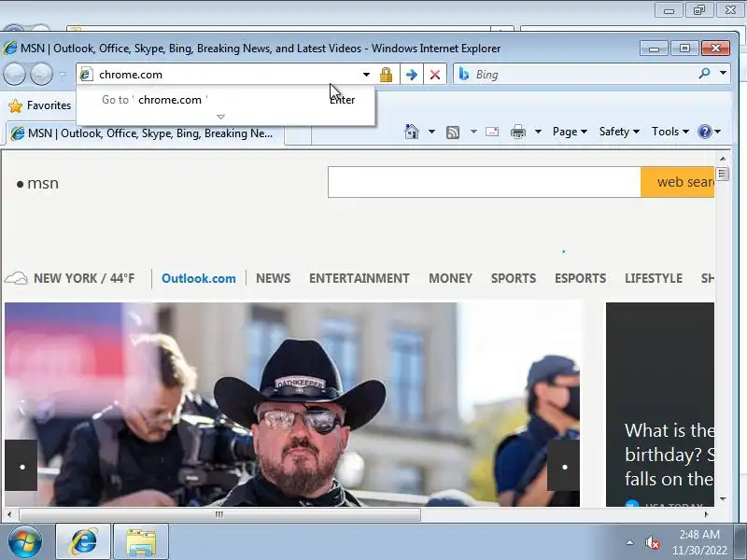The height and width of the screenshot is (560, 747).
Task: Open the Tools menu
Action: pyautogui.click(x=669, y=132)
